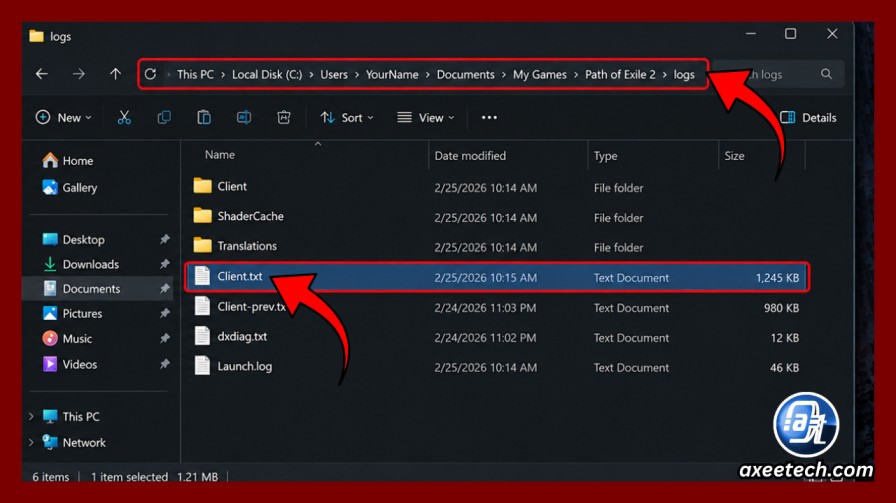Image resolution: width=896 pixels, height=503 pixels.
Task: Click logs breadcrumb in address bar
Action: point(684,74)
